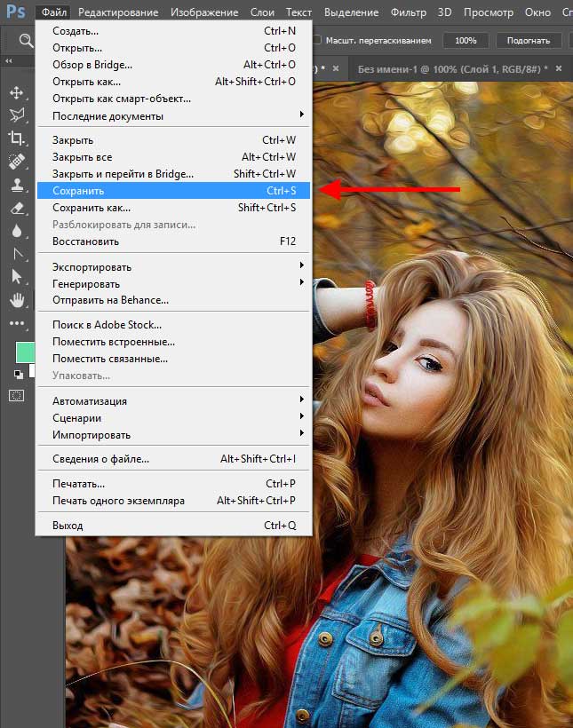Open the Изображение menu
The width and height of the screenshot is (573, 728).
click(204, 12)
